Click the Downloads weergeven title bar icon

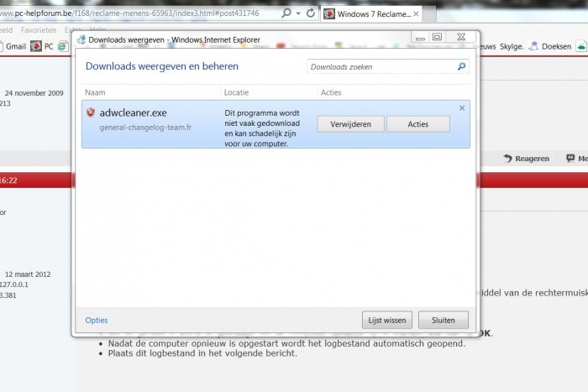[81, 39]
